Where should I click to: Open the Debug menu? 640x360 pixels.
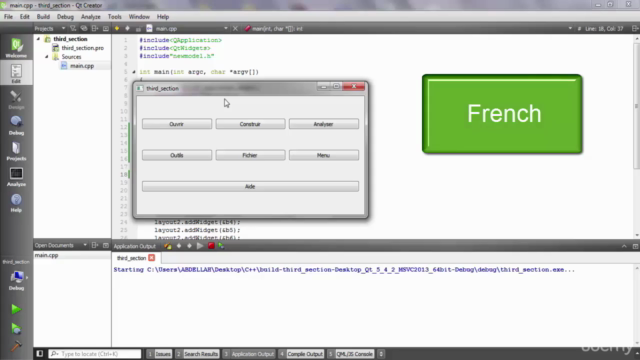tap(65, 17)
